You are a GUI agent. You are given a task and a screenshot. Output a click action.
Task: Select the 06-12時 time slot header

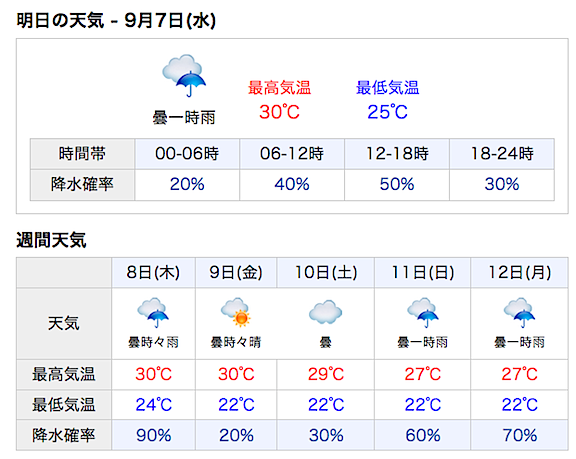pos(292,153)
